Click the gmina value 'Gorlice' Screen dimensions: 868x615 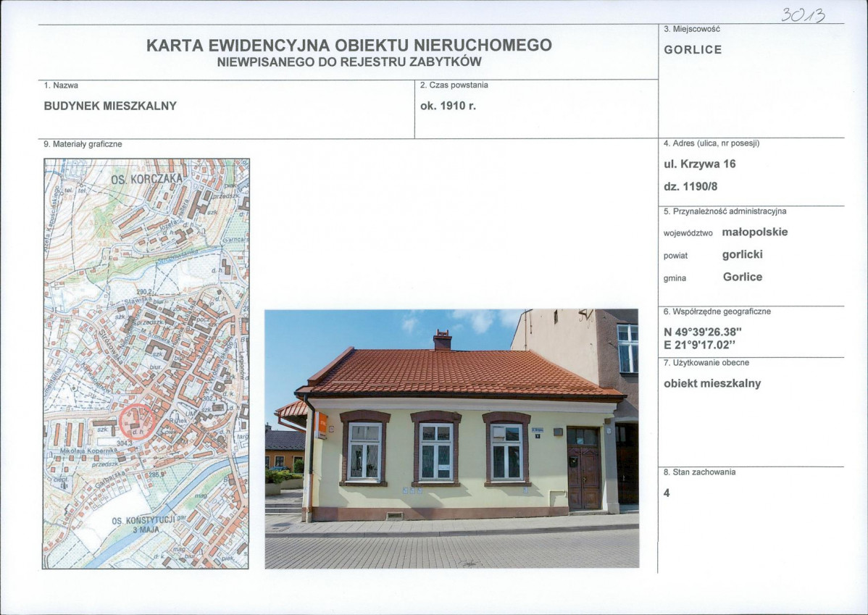point(743,277)
